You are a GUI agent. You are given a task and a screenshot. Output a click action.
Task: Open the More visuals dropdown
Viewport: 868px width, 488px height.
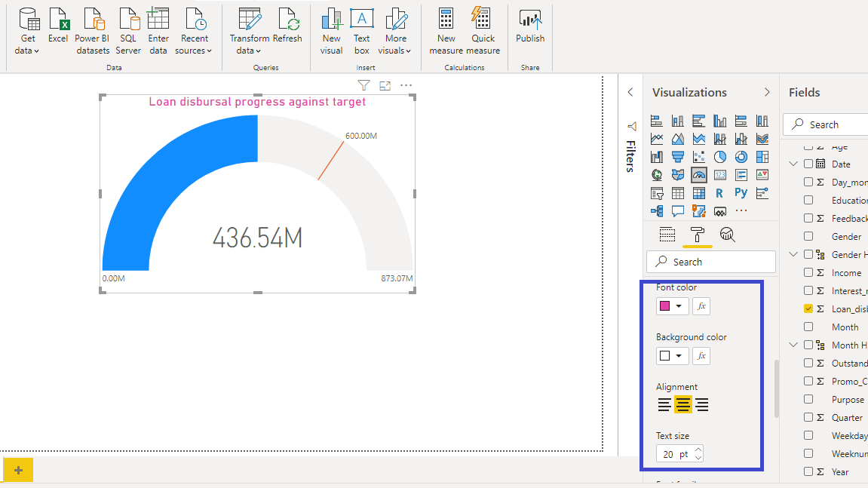(x=394, y=32)
